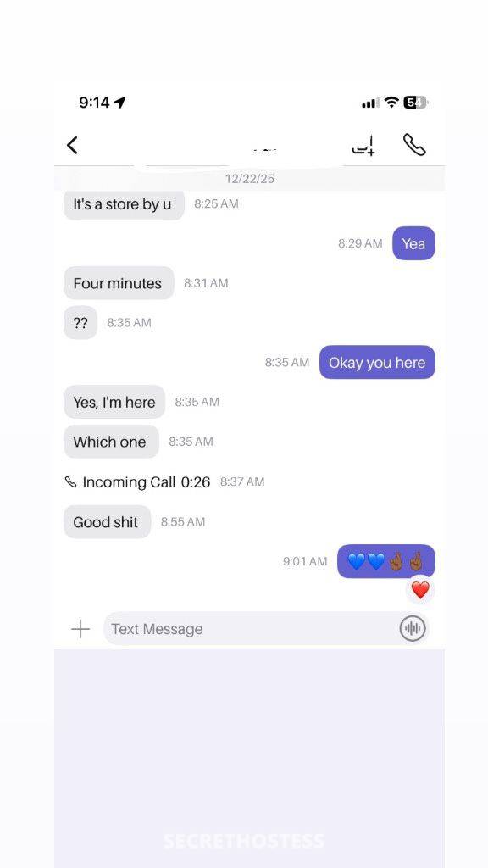The image size is (488, 868).
Task: Tap the blue hearts emoji message
Action: click(386, 561)
